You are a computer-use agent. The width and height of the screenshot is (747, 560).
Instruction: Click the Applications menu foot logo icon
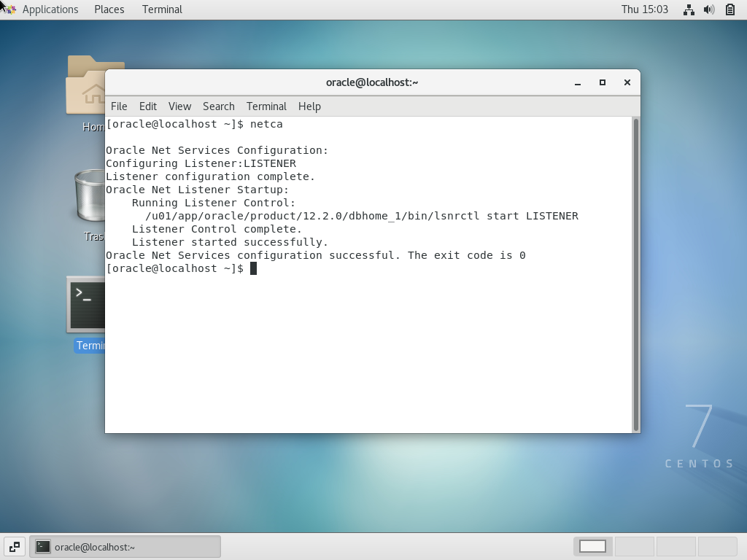tap(9, 9)
